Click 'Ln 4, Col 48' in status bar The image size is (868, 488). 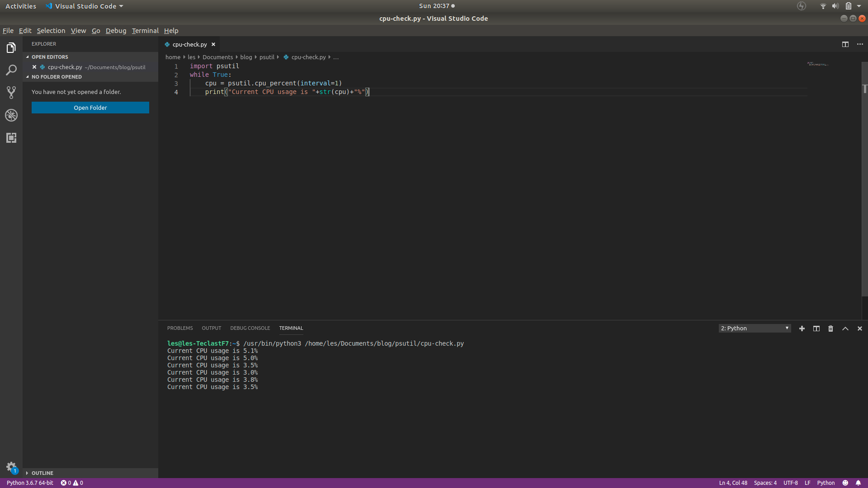click(x=733, y=483)
